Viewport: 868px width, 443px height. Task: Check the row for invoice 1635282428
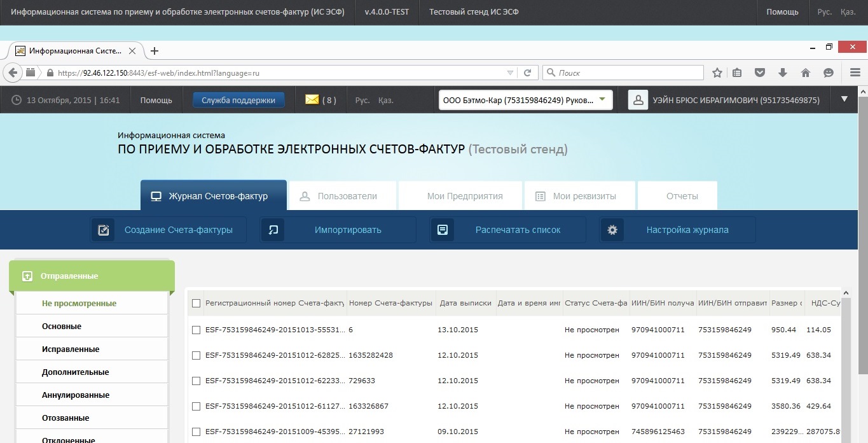tap(196, 355)
